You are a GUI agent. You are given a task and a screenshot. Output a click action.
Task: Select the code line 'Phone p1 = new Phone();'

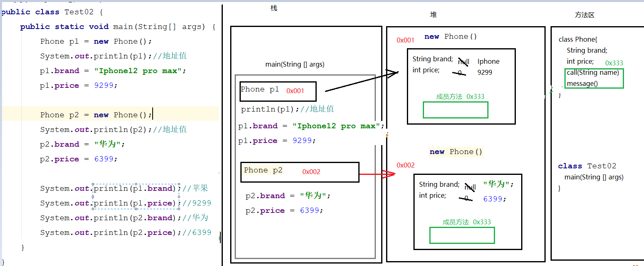pos(96,42)
